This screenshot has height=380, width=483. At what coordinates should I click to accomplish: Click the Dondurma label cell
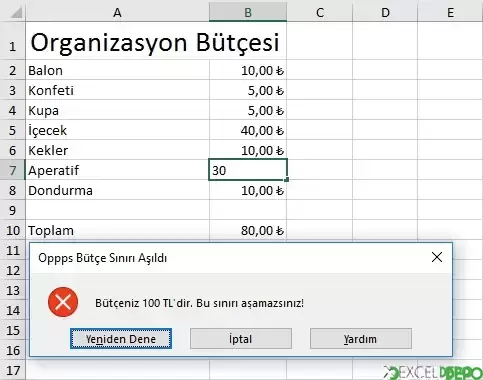(117, 190)
